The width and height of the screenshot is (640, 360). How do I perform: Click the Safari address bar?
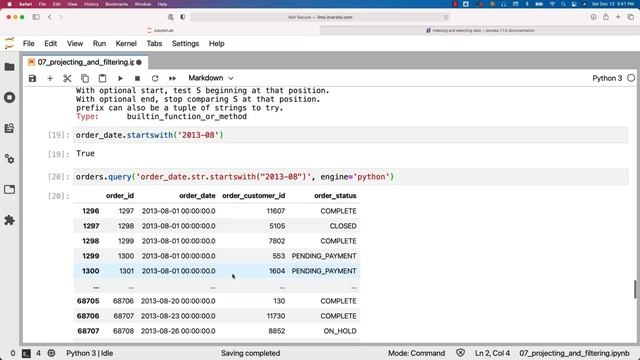click(320, 17)
